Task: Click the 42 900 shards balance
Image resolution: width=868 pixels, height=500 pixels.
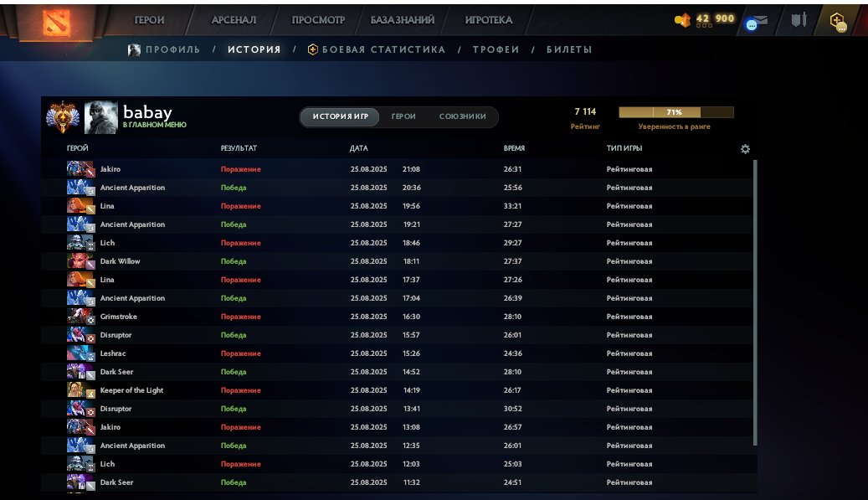Action: [x=715, y=18]
